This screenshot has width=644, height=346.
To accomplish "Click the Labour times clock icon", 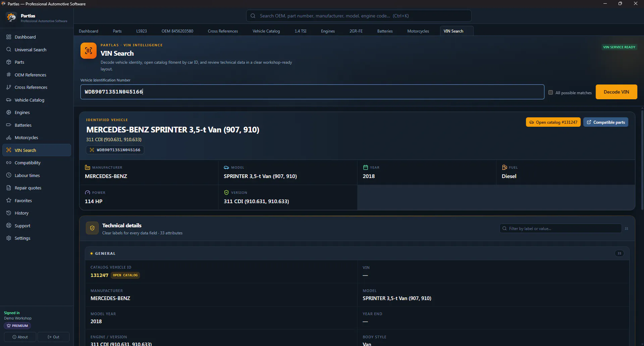I will point(9,175).
